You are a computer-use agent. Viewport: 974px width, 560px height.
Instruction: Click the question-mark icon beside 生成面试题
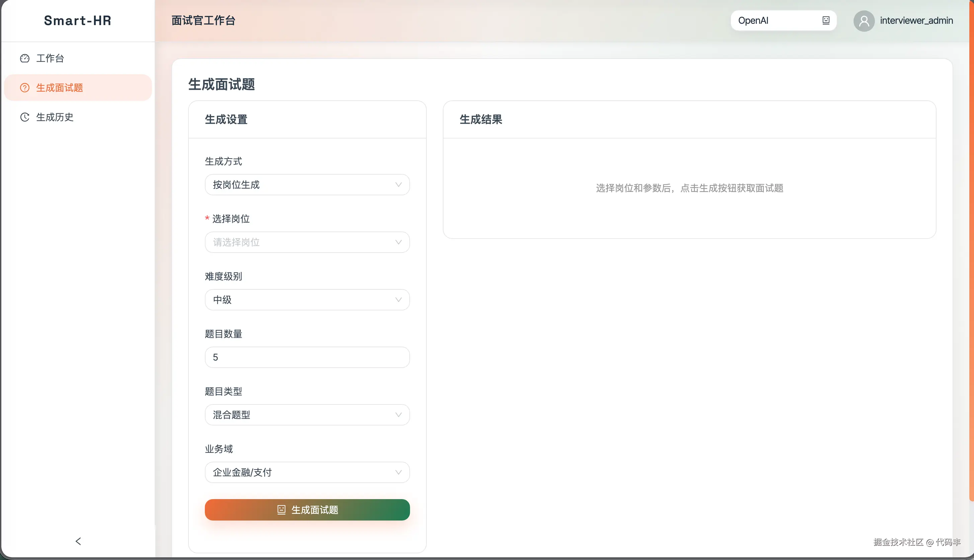[x=25, y=88]
